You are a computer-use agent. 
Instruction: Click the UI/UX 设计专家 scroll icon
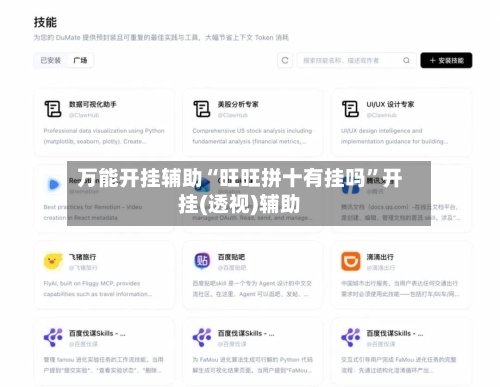click(350, 109)
